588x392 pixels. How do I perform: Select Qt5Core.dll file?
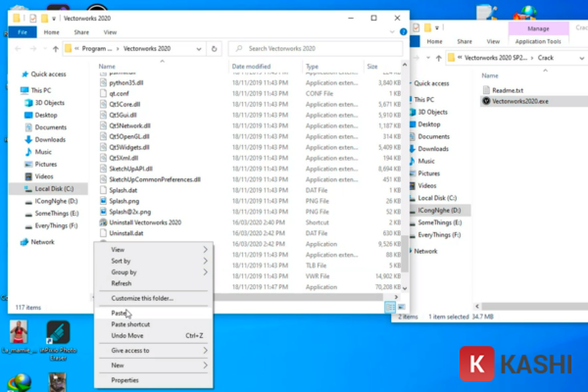(x=124, y=104)
